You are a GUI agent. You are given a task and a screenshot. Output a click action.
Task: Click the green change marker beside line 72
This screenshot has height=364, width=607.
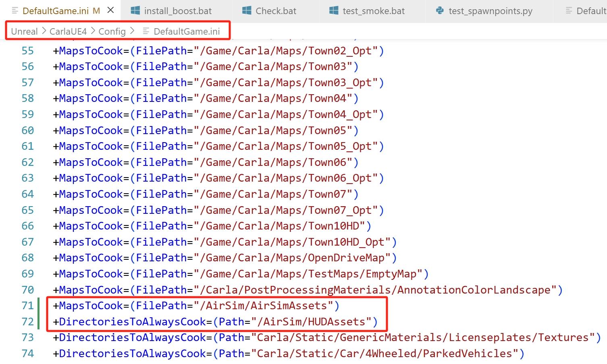click(39, 322)
